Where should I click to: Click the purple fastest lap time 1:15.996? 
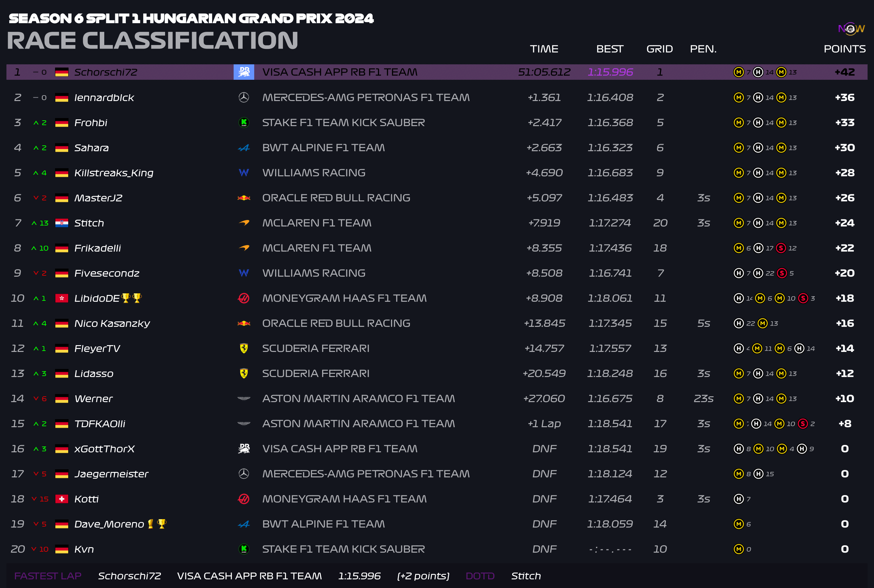pos(610,72)
